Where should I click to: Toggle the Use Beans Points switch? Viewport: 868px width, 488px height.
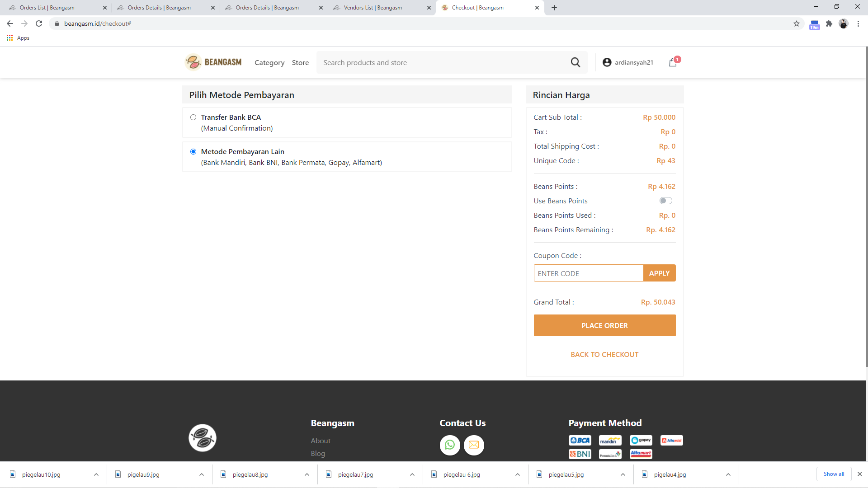coord(665,201)
